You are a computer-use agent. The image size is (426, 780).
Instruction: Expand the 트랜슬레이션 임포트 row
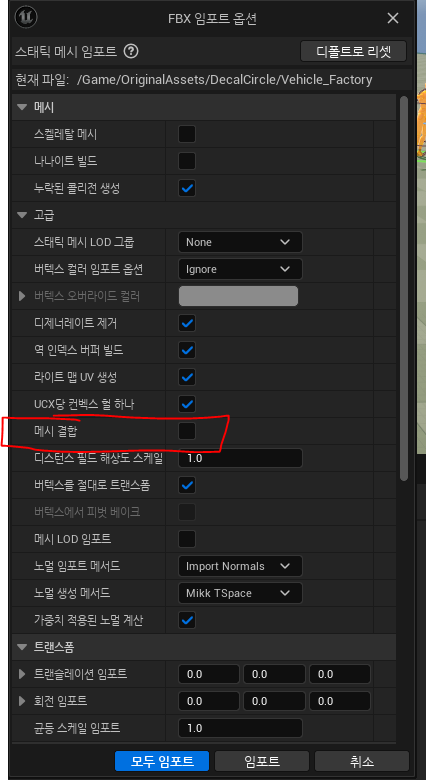click(x=22, y=674)
